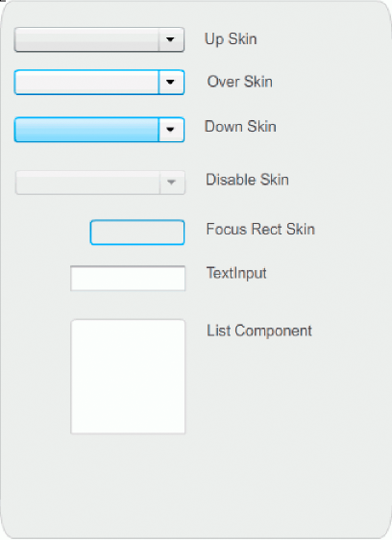This screenshot has width=392, height=540.
Task: Click the greyed-out Disable Skin combo box
Action: [x=100, y=183]
